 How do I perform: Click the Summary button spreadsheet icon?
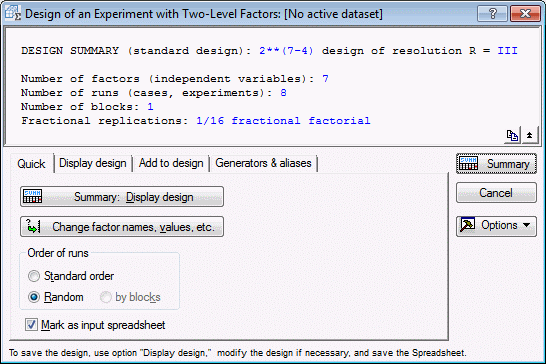[x=468, y=163]
